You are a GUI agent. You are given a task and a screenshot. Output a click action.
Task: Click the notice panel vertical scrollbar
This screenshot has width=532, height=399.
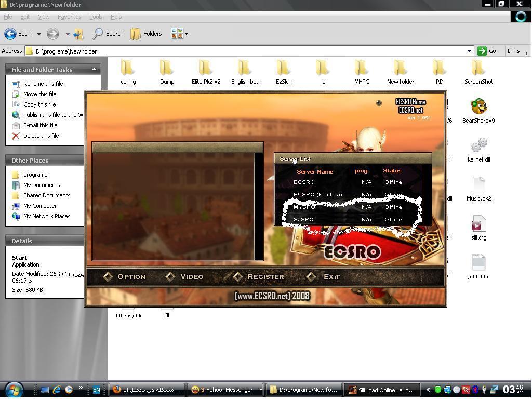point(258,205)
